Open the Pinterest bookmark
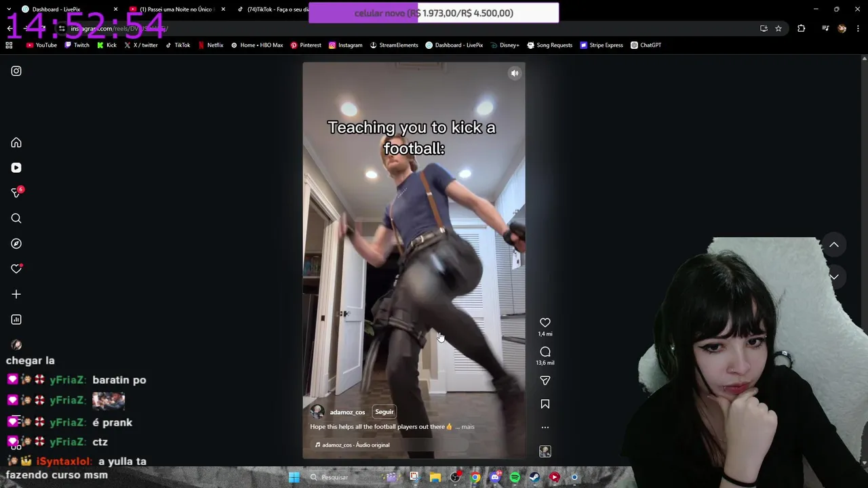This screenshot has height=488, width=868. pos(306,45)
